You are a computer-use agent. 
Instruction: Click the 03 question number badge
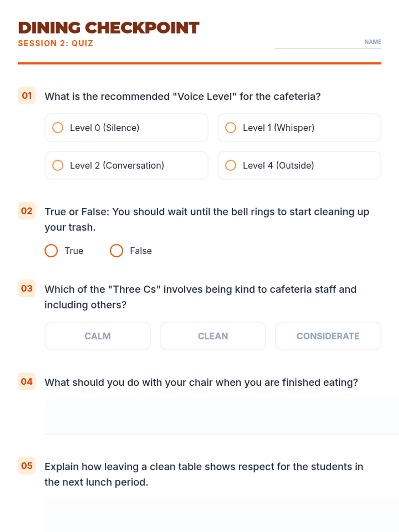[x=27, y=288]
